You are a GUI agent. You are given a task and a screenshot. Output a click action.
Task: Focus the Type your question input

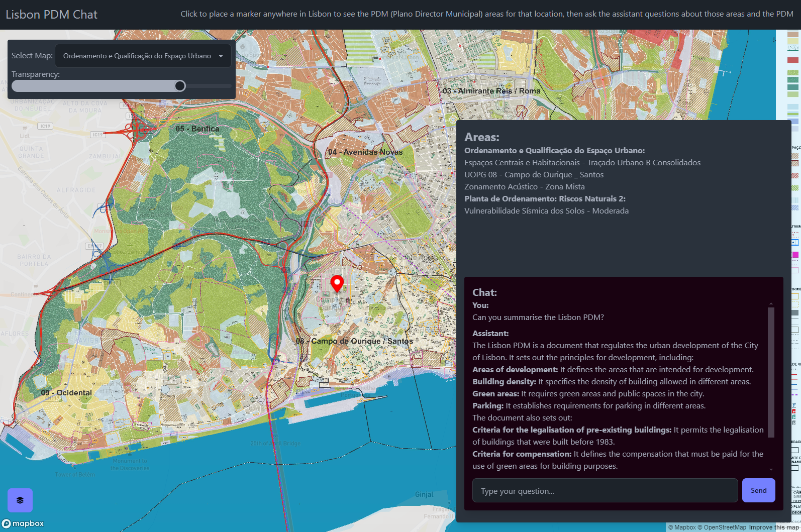click(x=605, y=490)
